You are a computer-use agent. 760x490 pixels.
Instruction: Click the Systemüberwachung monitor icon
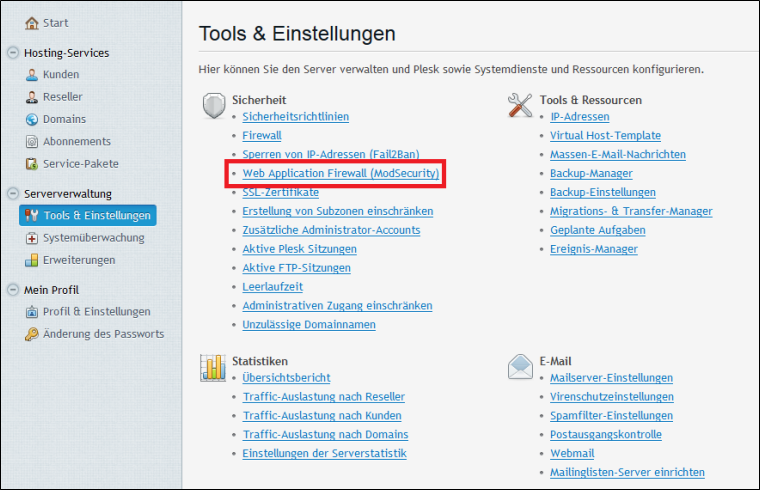pos(32,238)
